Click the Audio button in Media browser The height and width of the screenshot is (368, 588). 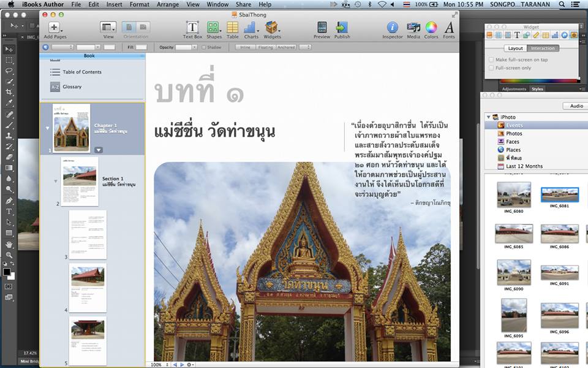point(576,106)
